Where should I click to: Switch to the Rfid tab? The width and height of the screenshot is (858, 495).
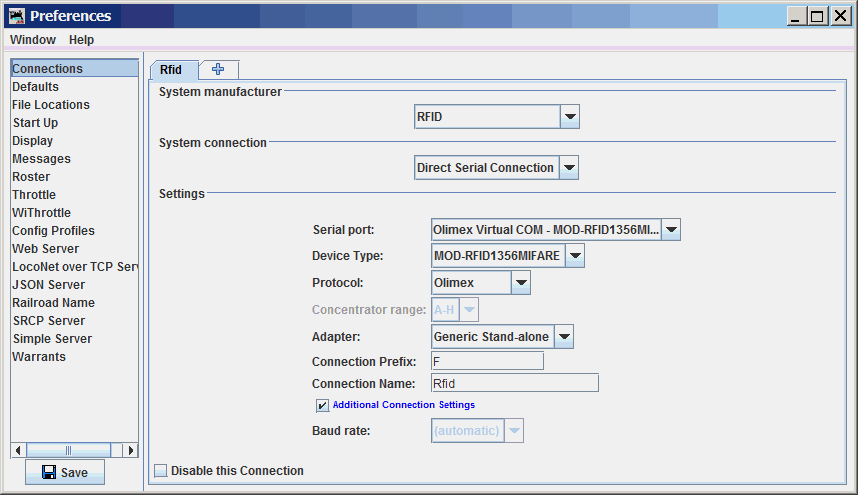172,70
